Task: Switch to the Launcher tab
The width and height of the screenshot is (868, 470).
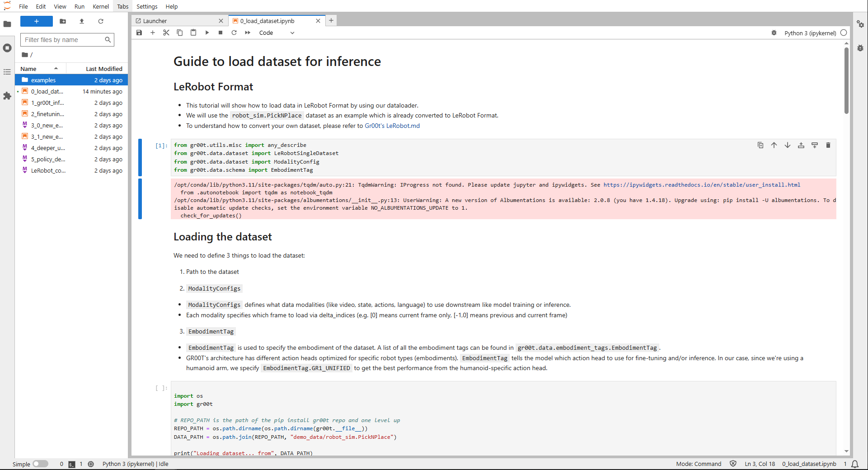Action: pyautogui.click(x=155, y=21)
